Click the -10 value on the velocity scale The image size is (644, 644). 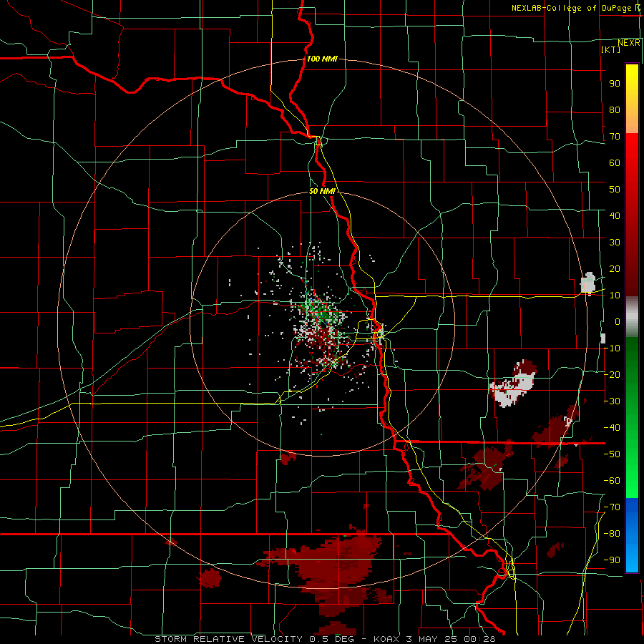point(612,348)
